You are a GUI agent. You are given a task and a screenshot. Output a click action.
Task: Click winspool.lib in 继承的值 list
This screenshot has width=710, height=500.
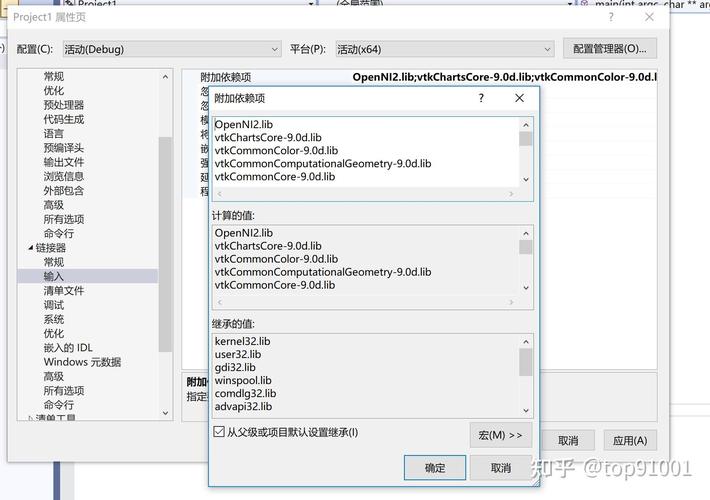tap(243, 380)
